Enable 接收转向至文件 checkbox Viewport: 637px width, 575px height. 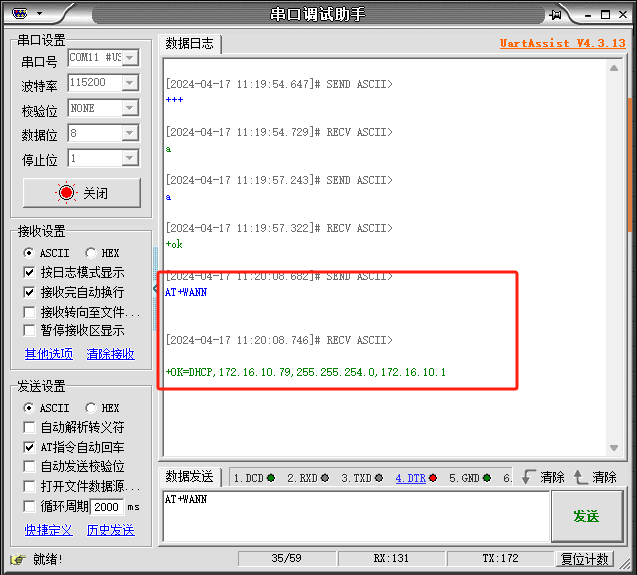click(29, 312)
